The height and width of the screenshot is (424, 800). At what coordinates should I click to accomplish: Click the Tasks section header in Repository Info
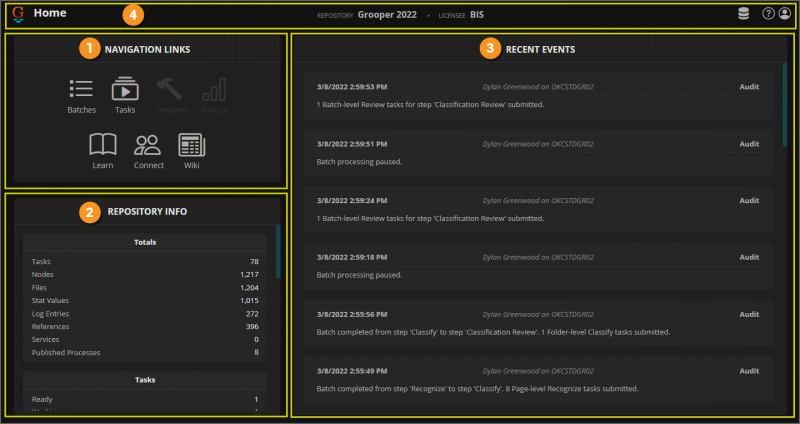(x=145, y=380)
